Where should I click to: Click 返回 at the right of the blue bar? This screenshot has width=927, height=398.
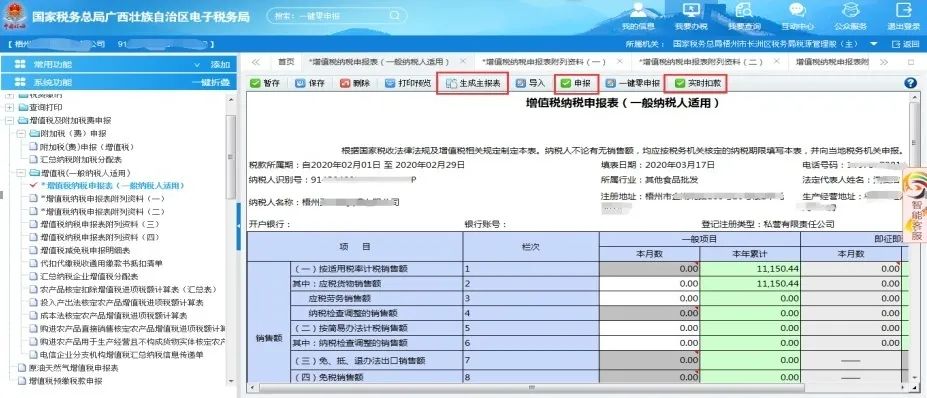tap(906, 44)
